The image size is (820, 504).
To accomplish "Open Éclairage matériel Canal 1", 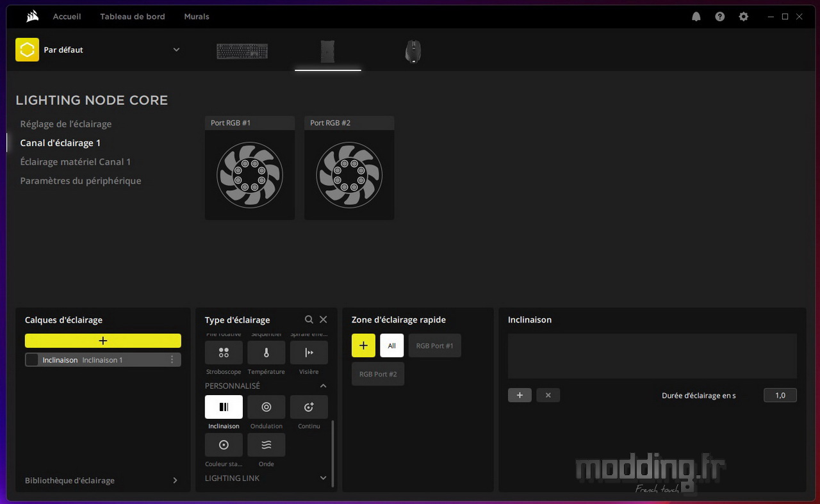I will 76,162.
